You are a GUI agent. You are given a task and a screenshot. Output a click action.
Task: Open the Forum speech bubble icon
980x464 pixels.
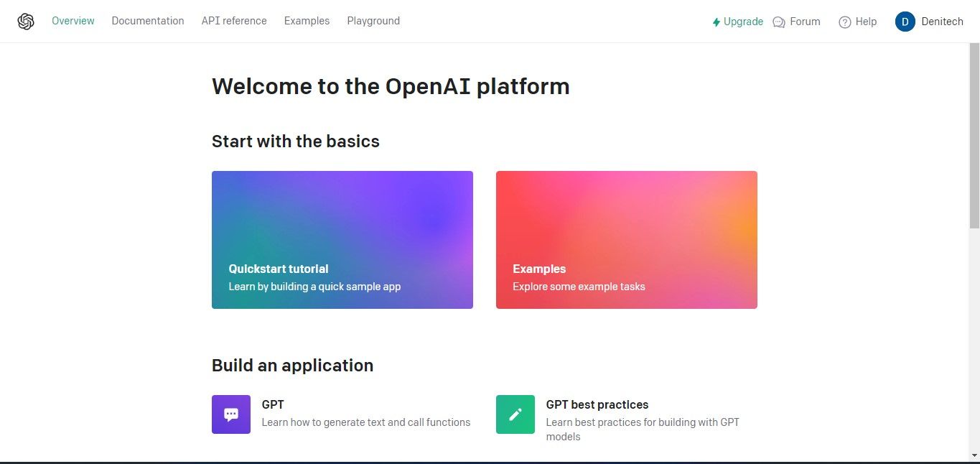[x=778, y=22]
